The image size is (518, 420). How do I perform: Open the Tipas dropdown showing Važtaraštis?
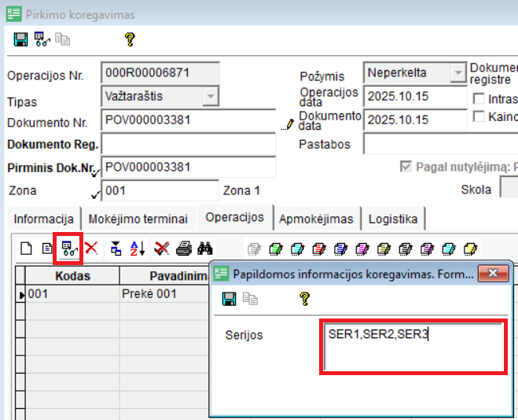click(210, 96)
